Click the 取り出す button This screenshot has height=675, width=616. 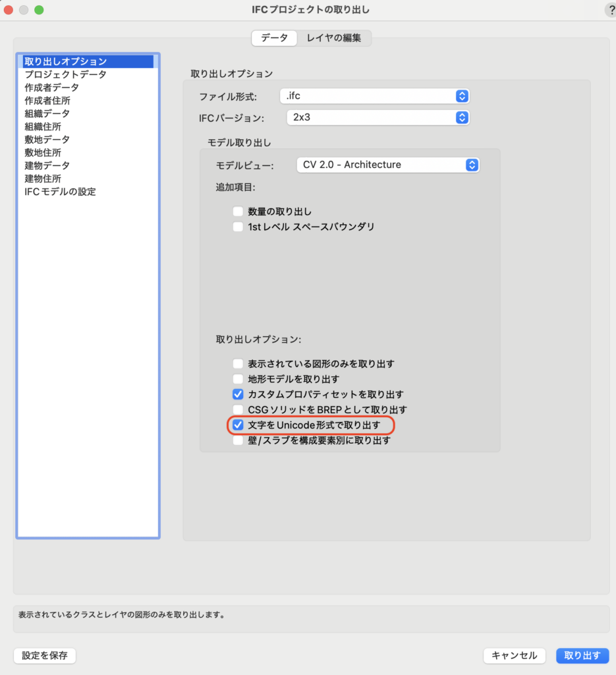coord(582,655)
